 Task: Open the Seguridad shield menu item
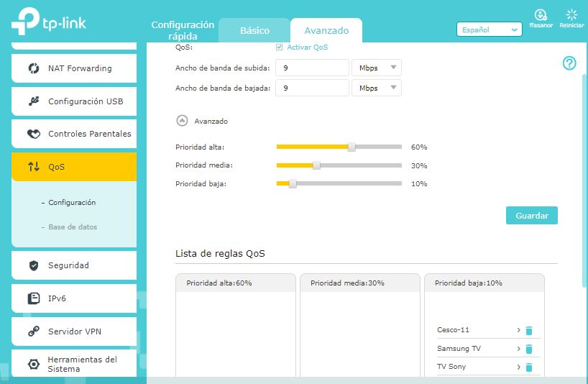pyautogui.click(x=74, y=265)
